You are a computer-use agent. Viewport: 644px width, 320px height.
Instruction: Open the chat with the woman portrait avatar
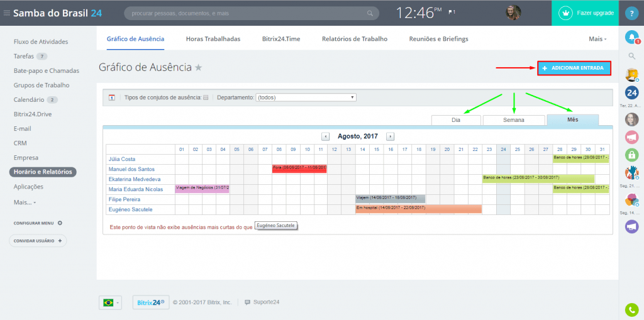pos(631,119)
